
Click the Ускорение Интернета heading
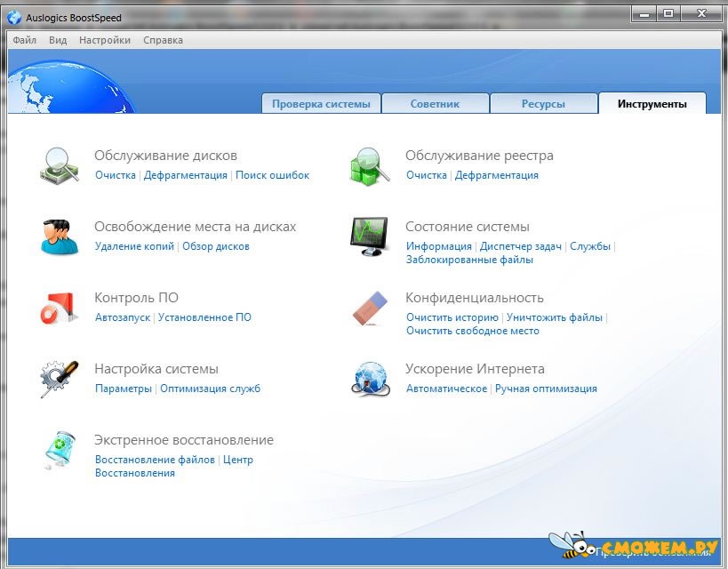coord(475,368)
